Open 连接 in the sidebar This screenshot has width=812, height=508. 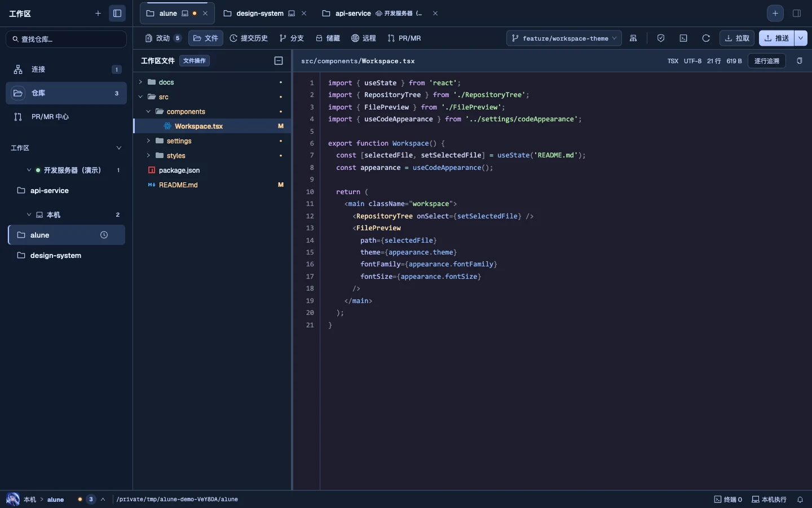tap(66, 69)
